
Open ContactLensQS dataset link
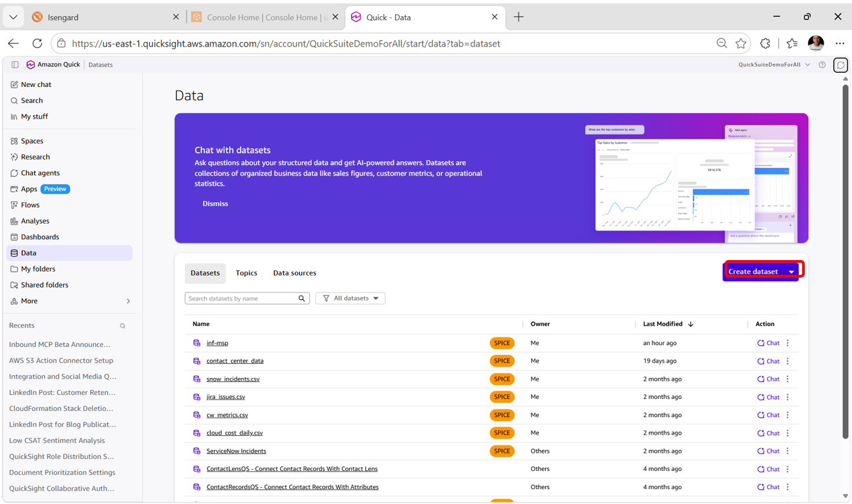[292, 469]
